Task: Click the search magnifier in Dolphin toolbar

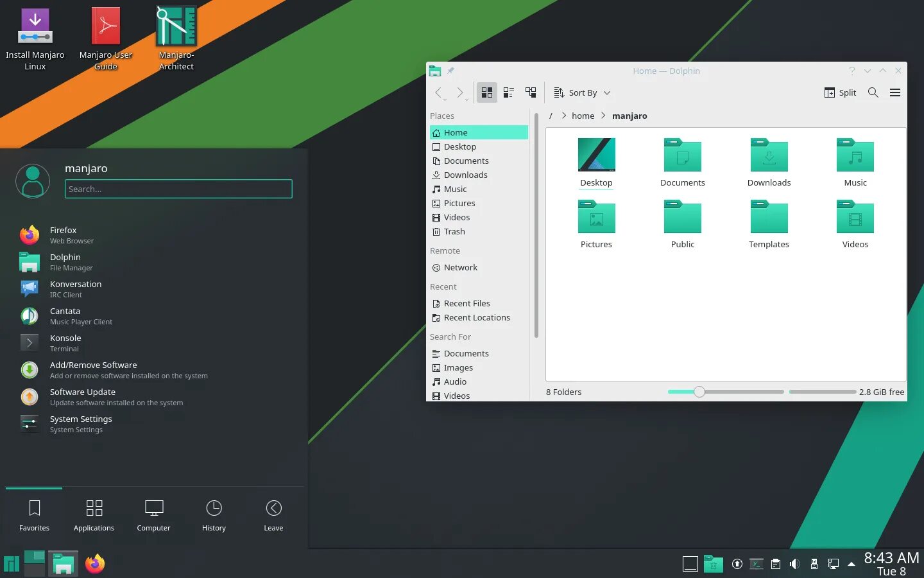Action: point(873,92)
